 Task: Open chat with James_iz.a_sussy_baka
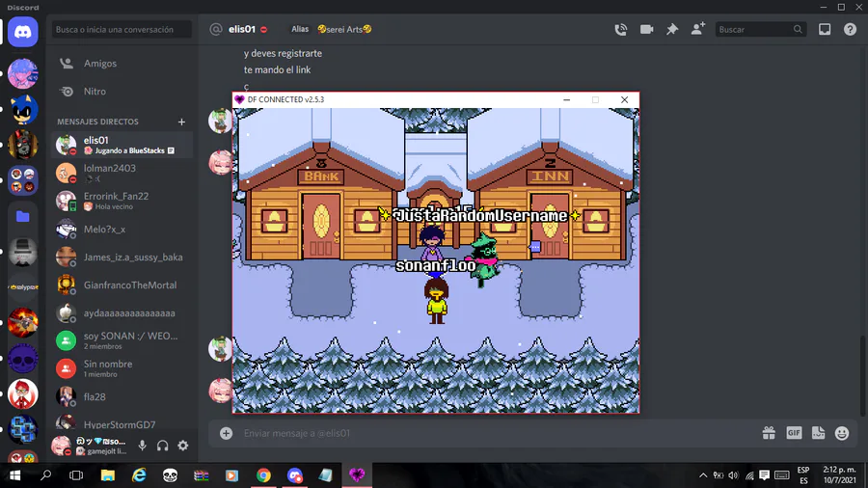(x=122, y=257)
